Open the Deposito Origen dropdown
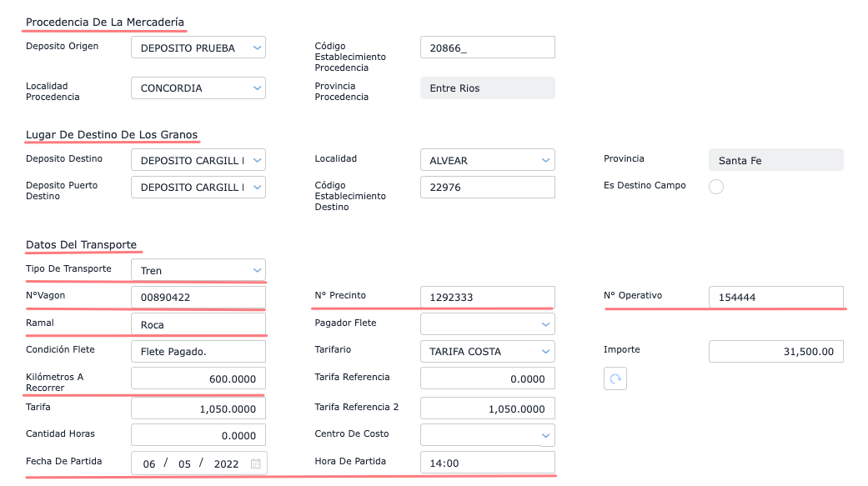This screenshot has width=868, height=486. coord(198,48)
